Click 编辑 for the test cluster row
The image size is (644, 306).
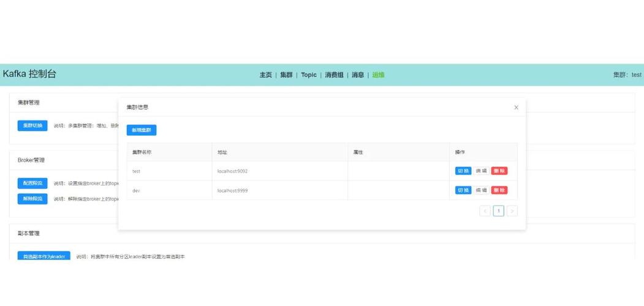(x=482, y=171)
